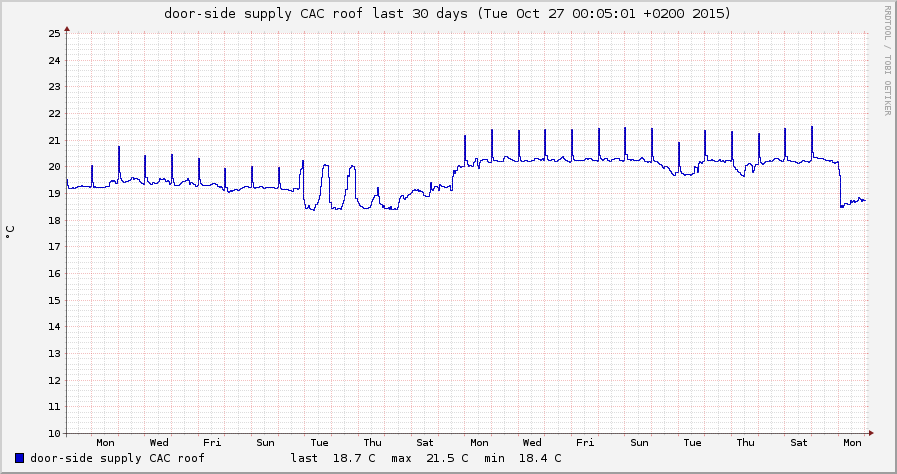Select the 'max 21.5 C' value
This screenshot has height=474, width=897.
pyautogui.click(x=430, y=457)
